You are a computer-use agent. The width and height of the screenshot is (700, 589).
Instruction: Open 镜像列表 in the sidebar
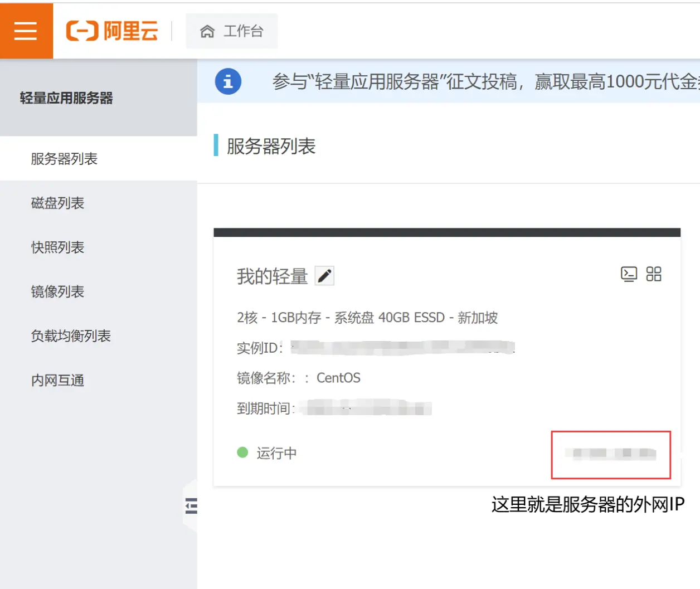[x=99, y=291]
